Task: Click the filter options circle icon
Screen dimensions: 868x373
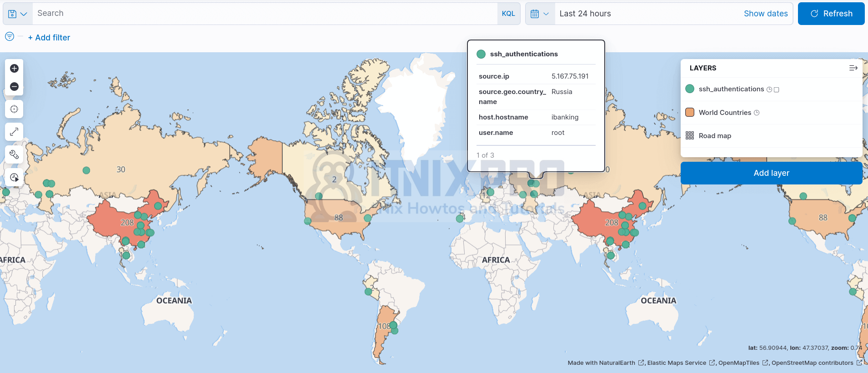Action: (x=10, y=36)
